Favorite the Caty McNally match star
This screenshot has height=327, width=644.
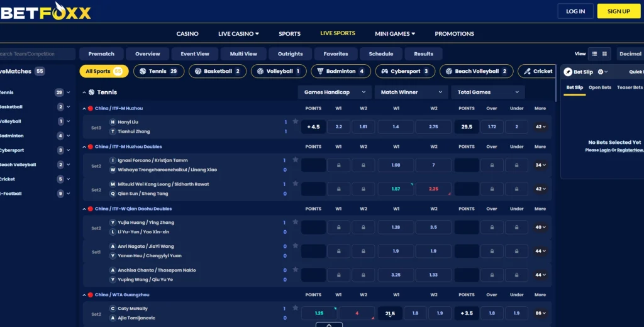(x=296, y=308)
